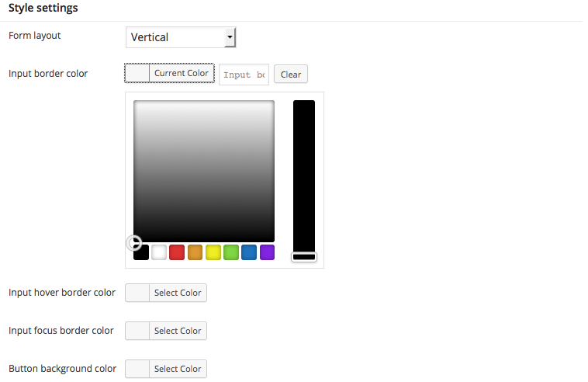
Task: Choose the red palette swatch
Action: [x=177, y=252]
